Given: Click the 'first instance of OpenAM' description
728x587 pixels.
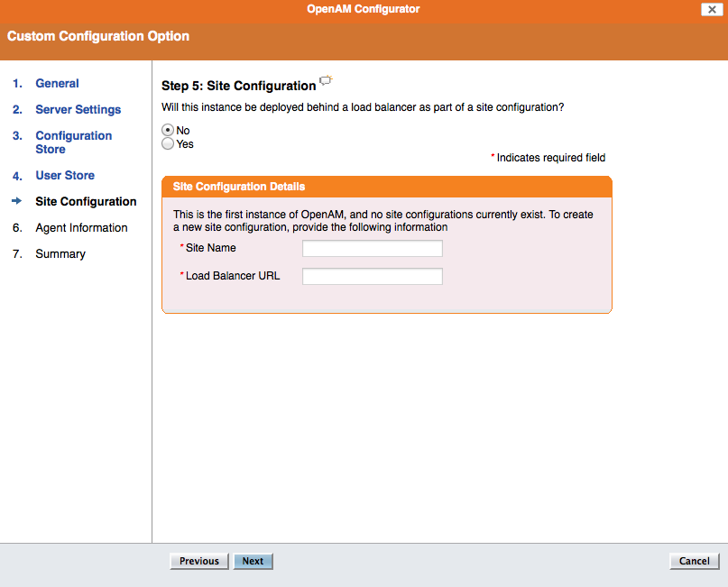Looking at the screenshot, I should coord(383,221).
